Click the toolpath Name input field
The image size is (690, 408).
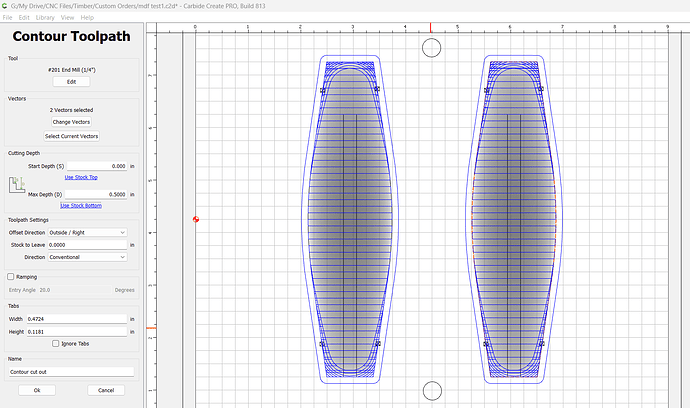click(71, 372)
